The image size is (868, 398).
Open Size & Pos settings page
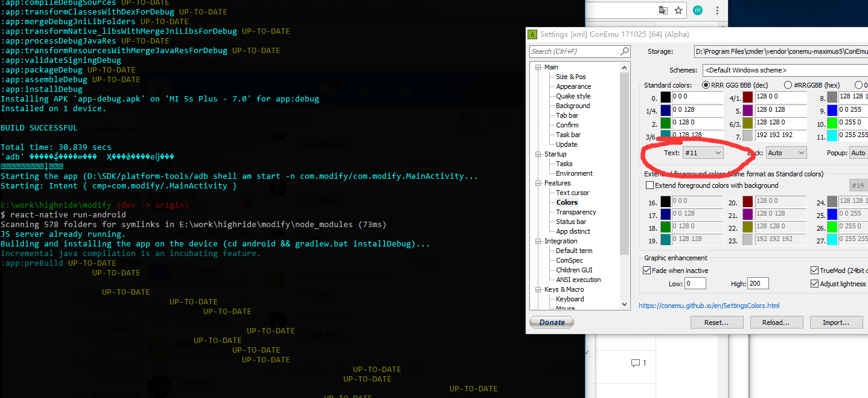click(571, 77)
